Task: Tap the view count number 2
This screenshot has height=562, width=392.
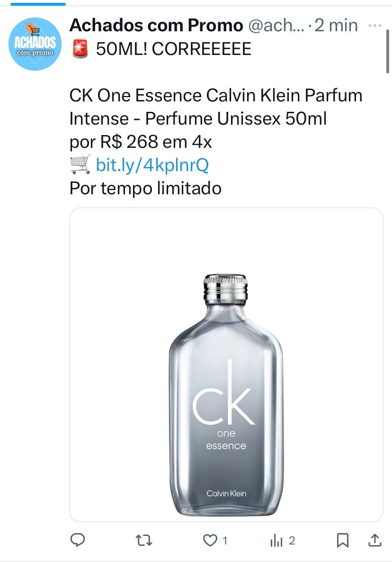Action: [292, 540]
